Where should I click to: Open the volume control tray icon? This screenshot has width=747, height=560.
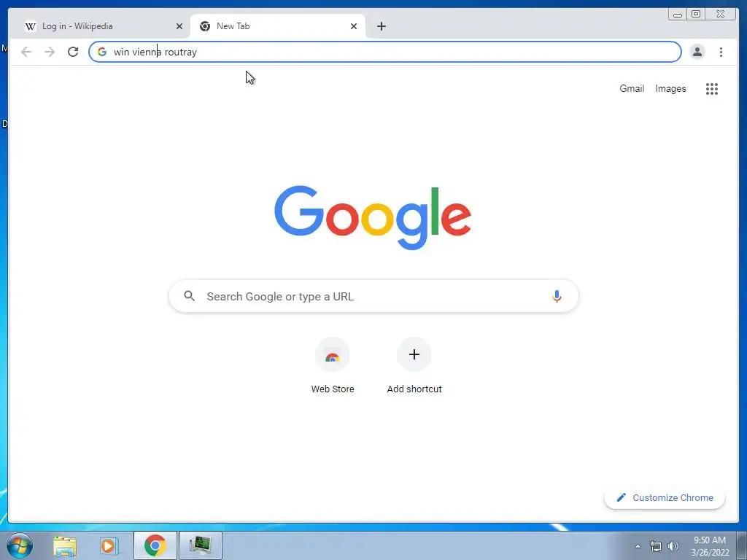coord(673,546)
